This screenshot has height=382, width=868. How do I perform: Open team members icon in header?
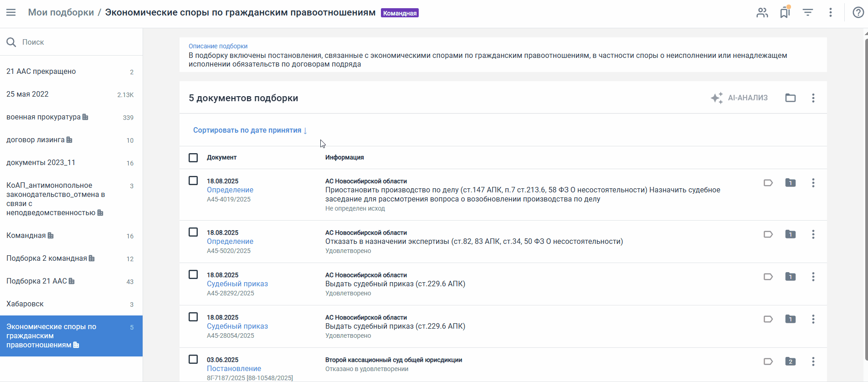point(762,13)
